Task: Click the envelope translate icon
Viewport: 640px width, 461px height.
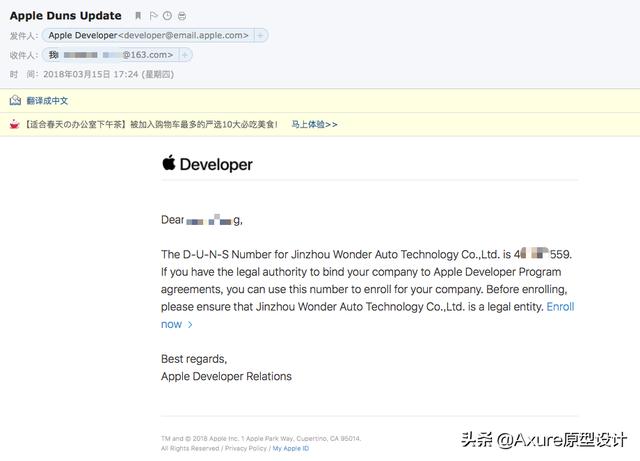Action: tap(16, 100)
